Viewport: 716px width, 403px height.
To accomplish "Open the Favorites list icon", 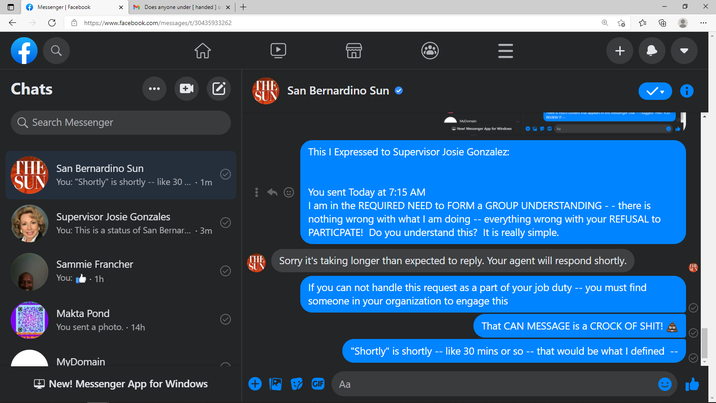I will click(x=642, y=23).
